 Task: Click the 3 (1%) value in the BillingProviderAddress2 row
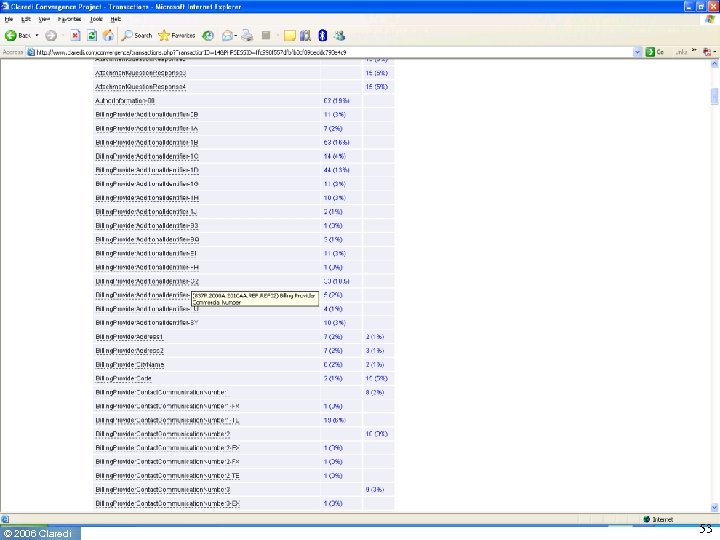(x=375, y=351)
